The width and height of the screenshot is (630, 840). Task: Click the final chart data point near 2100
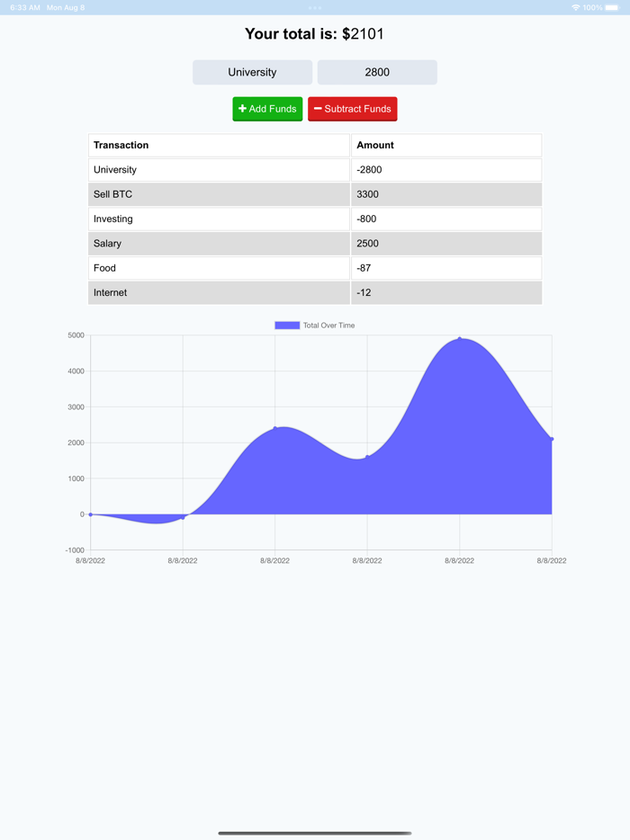point(552,439)
